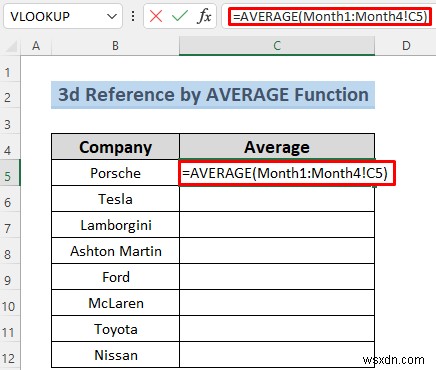Expand the Name Box dropdown arrow
436x370 pixels.
[112, 16]
